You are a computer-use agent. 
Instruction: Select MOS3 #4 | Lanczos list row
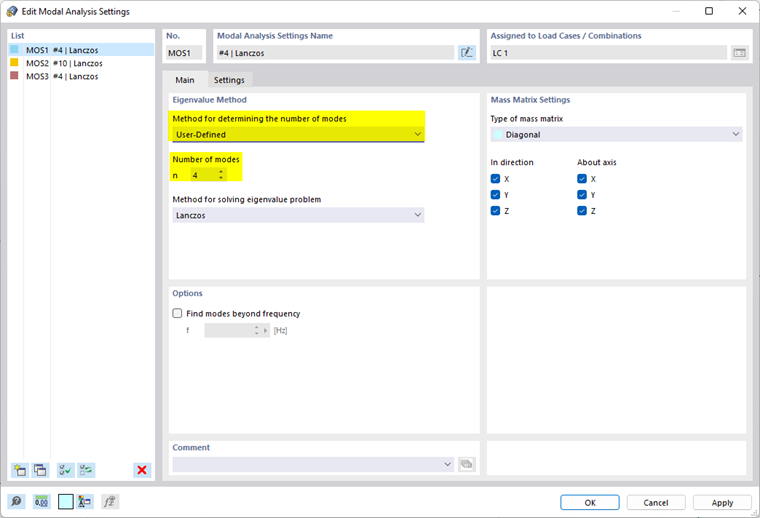point(81,76)
